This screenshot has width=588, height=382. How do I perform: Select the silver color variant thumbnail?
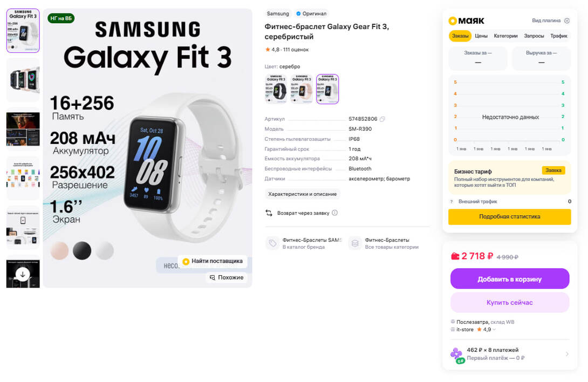(327, 89)
